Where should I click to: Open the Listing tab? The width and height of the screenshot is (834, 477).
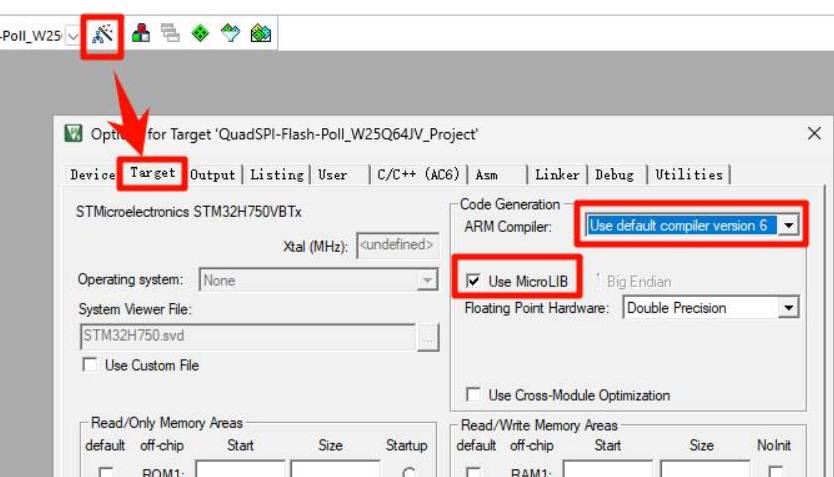277,175
